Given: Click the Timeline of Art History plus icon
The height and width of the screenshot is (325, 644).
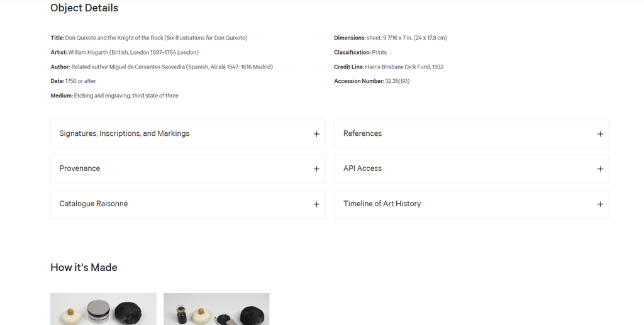Looking at the screenshot, I should 600,204.
